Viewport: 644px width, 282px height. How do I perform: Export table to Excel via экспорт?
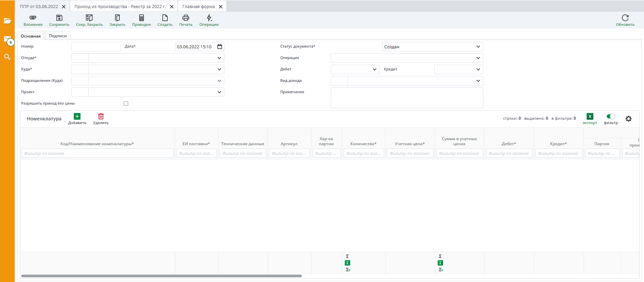click(x=590, y=116)
